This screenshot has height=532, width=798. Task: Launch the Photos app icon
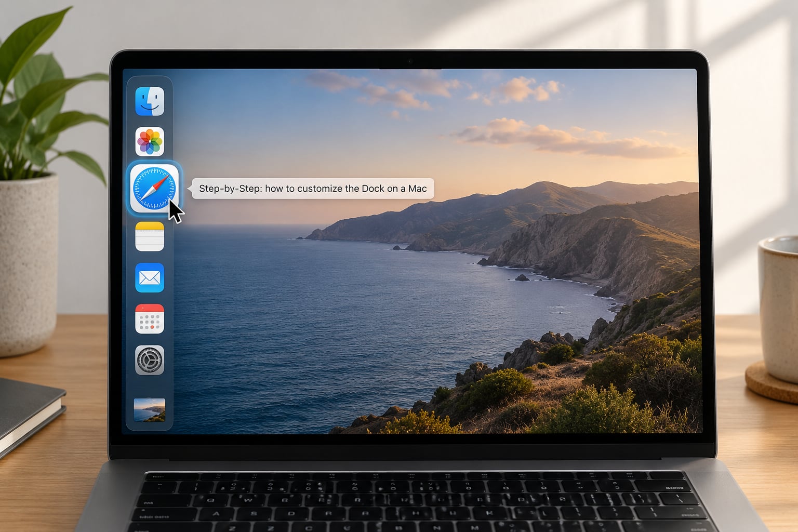(150, 142)
